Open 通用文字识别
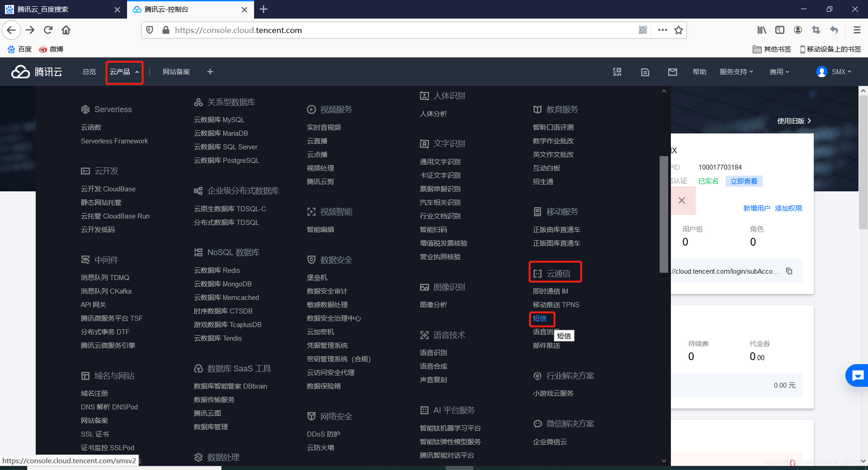The image size is (868, 470). coord(440,162)
